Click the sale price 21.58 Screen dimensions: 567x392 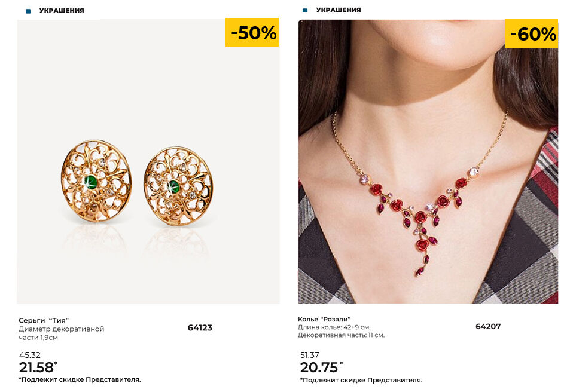tap(36, 367)
